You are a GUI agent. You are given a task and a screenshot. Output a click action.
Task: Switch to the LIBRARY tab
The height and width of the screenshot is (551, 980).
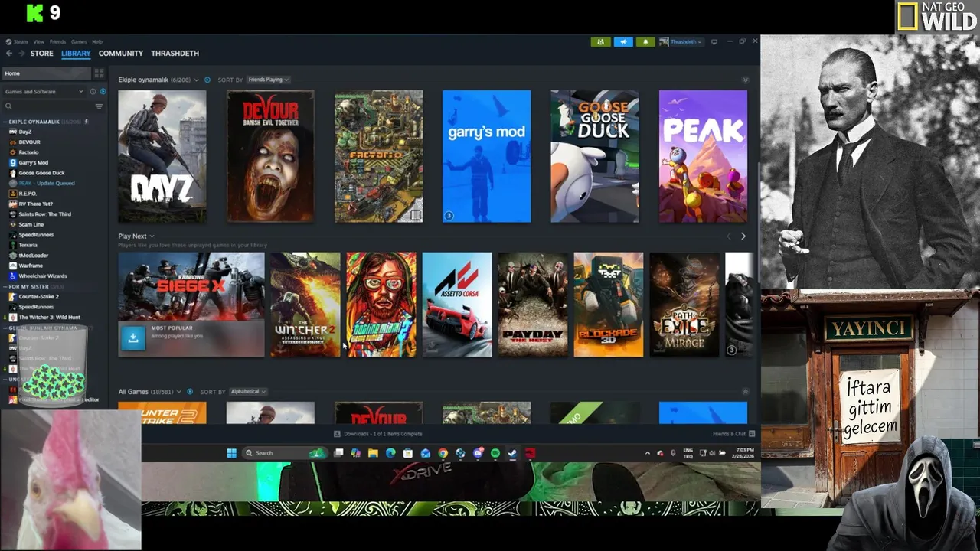76,54
